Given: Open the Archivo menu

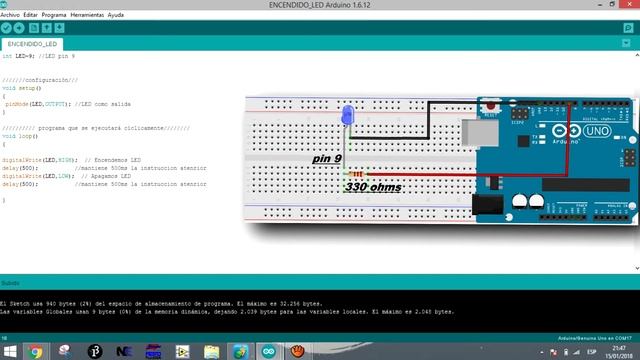Looking at the screenshot, I should (10, 15).
